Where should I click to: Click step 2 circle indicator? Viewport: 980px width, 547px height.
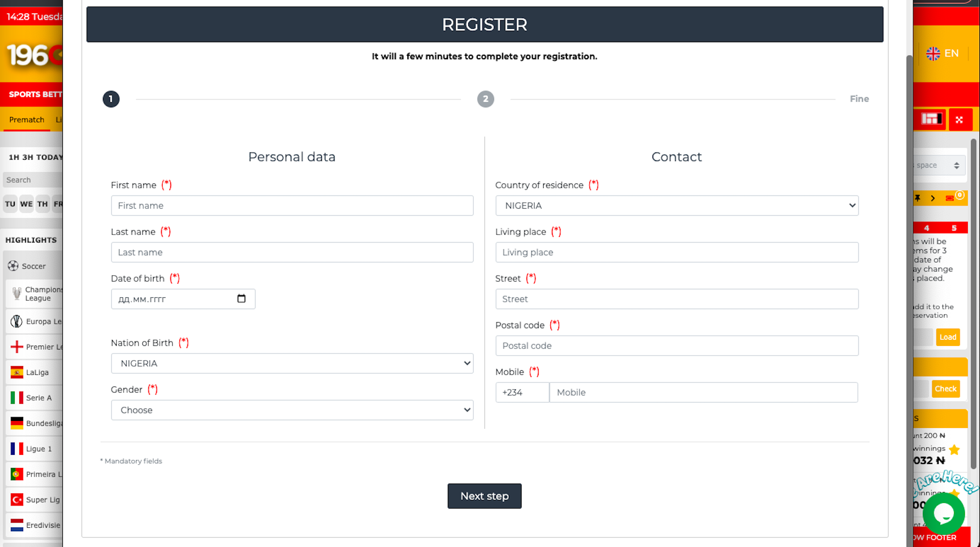point(485,99)
